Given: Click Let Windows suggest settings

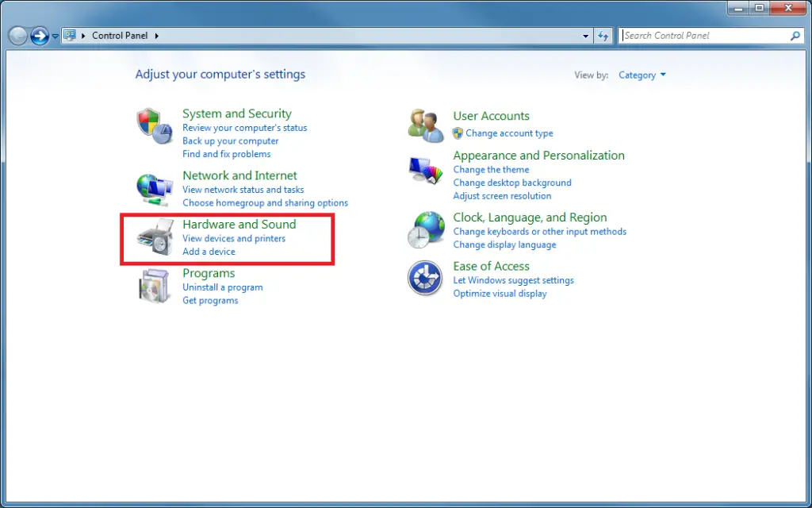Looking at the screenshot, I should tap(514, 280).
